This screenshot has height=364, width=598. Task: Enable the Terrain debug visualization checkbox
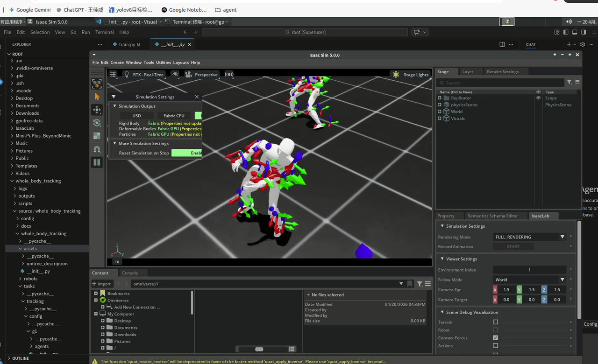[495, 322]
